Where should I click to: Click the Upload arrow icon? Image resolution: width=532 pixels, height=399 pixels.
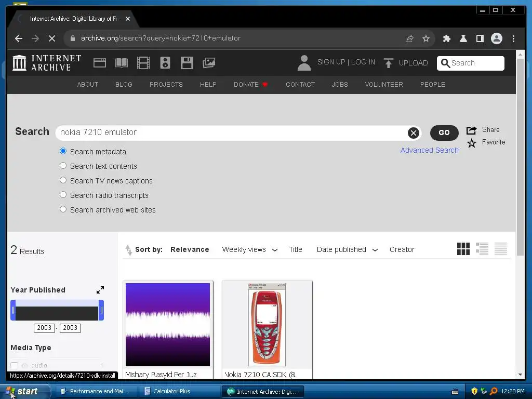(x=389, y=63)
